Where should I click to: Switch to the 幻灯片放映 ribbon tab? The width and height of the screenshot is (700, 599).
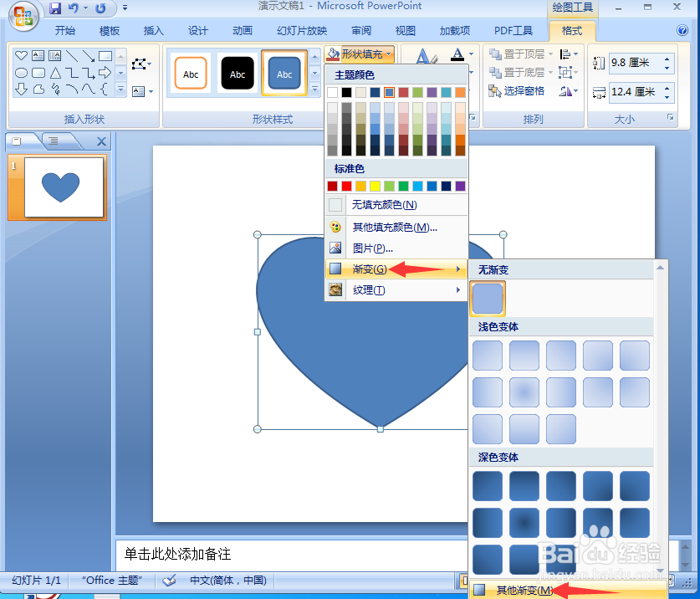click(x=302, y=30)
